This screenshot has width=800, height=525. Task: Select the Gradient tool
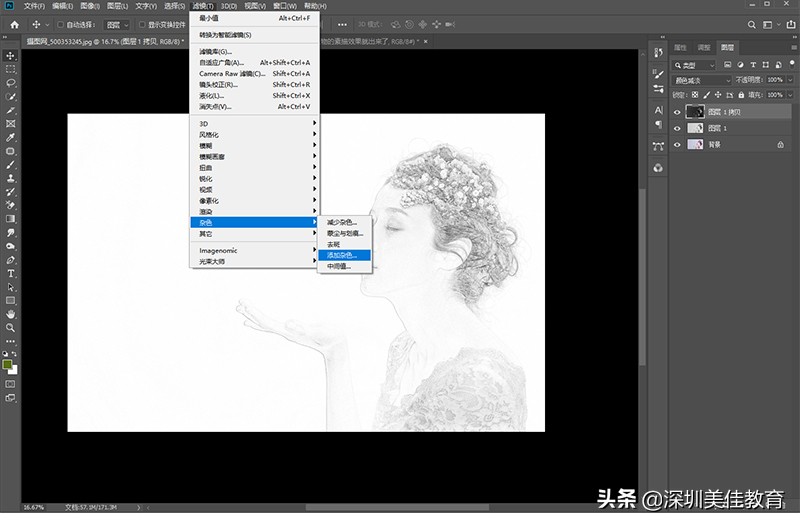pos(10,219)
